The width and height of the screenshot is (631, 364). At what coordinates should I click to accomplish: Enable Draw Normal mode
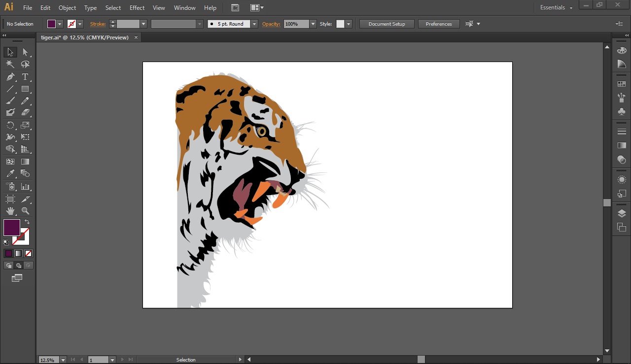click(8, 265)
